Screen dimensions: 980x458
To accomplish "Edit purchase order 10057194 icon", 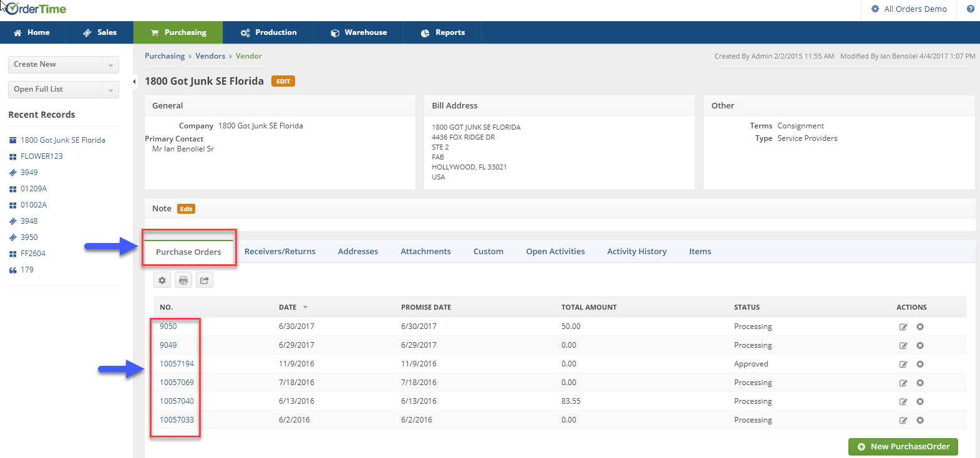I will pos(903,365).
